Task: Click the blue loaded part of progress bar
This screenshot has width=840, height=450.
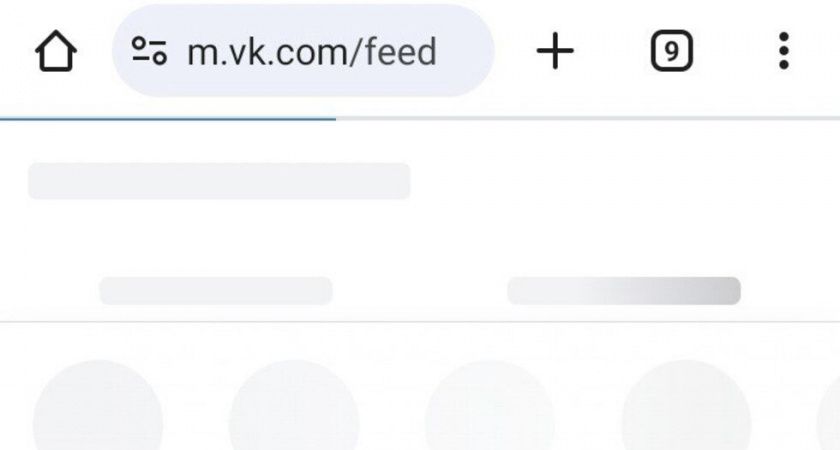Action: point(168,118)
